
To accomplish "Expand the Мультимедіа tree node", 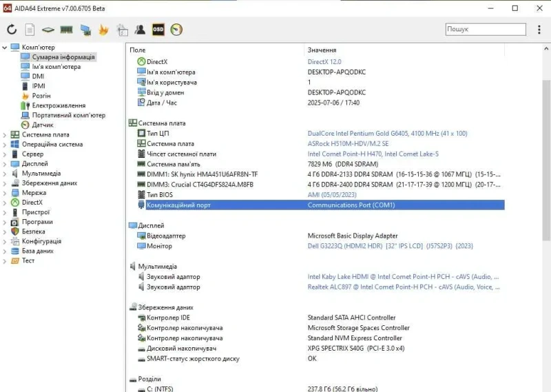I will pos(5,174).
